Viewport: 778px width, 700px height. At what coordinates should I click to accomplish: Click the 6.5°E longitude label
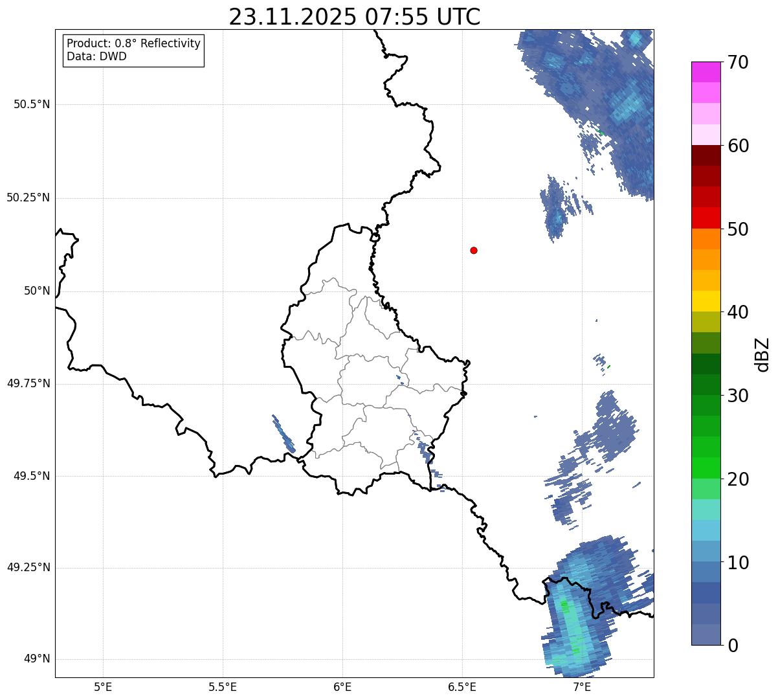click(x=462, y=686)
